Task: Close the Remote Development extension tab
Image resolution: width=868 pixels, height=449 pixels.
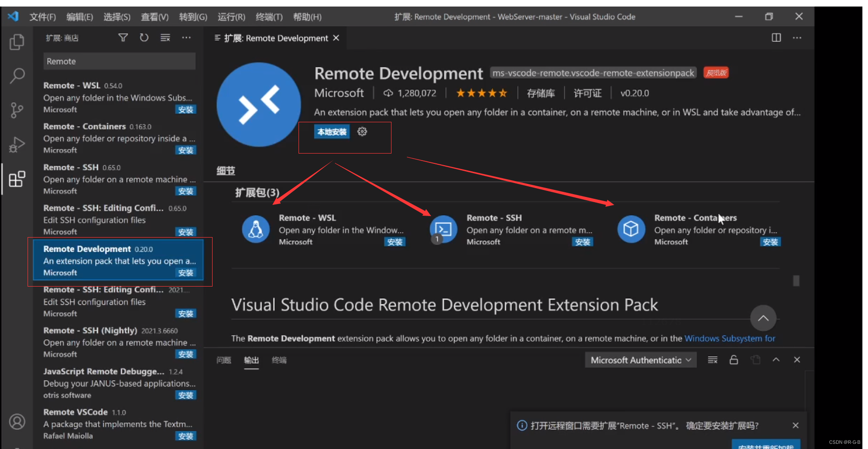Action: click(336, 38)
